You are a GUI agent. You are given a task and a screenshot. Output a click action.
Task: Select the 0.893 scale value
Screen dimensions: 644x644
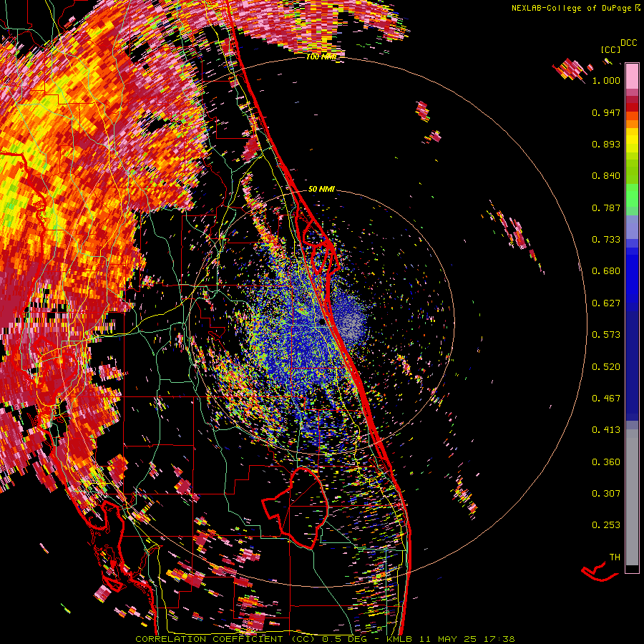[606, 144]
